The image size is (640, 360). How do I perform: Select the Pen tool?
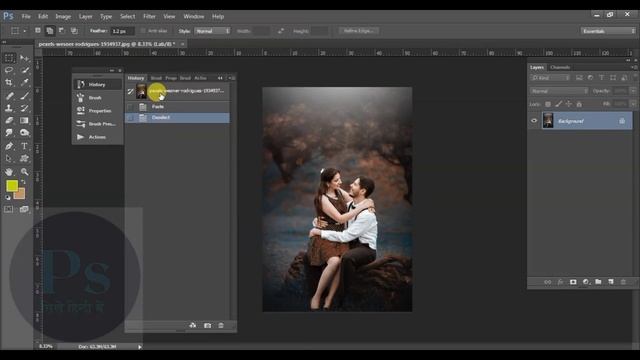click(x=9, y=146)
